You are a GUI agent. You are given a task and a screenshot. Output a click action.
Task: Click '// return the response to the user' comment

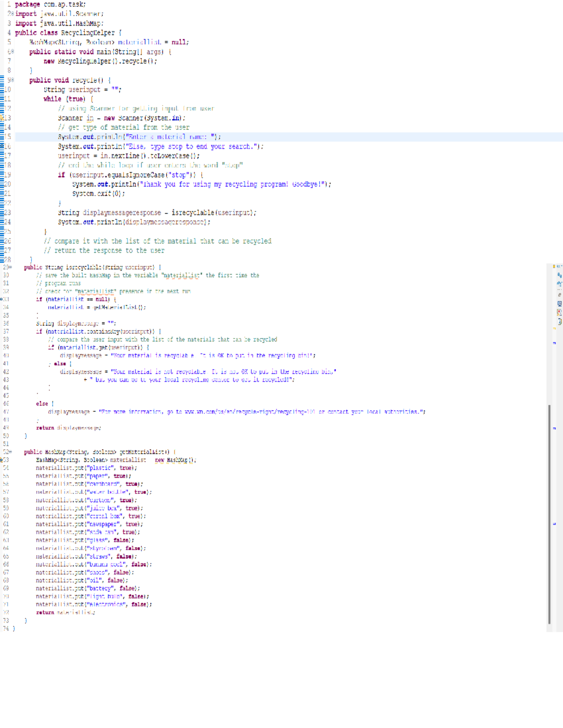pyautogui.click(x=104, y=250)
